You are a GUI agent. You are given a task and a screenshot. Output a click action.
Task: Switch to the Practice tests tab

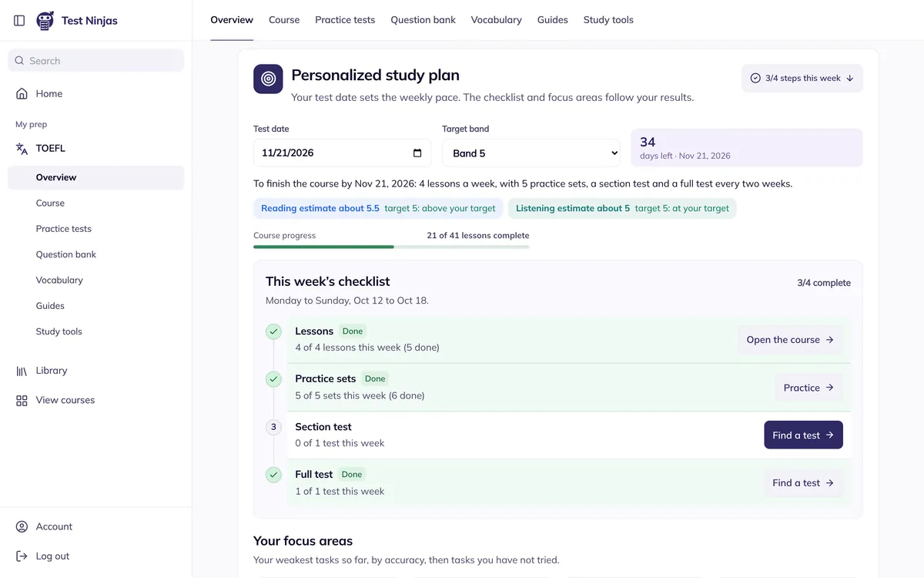coord(345,20)
